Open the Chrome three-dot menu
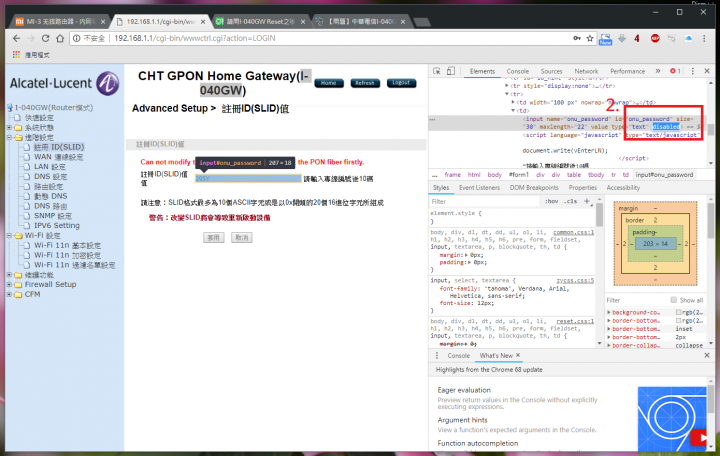Screen dimensions: 720x456 [x=704, y=39]
